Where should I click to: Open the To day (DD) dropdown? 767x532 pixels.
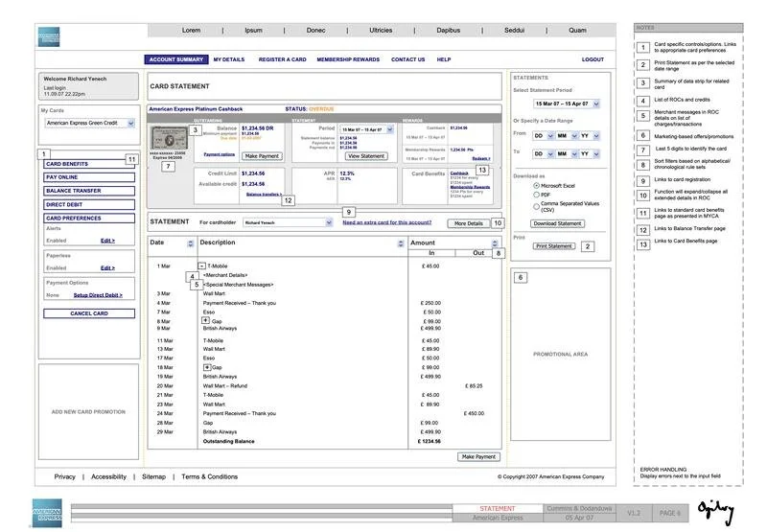tap(544, 154)
